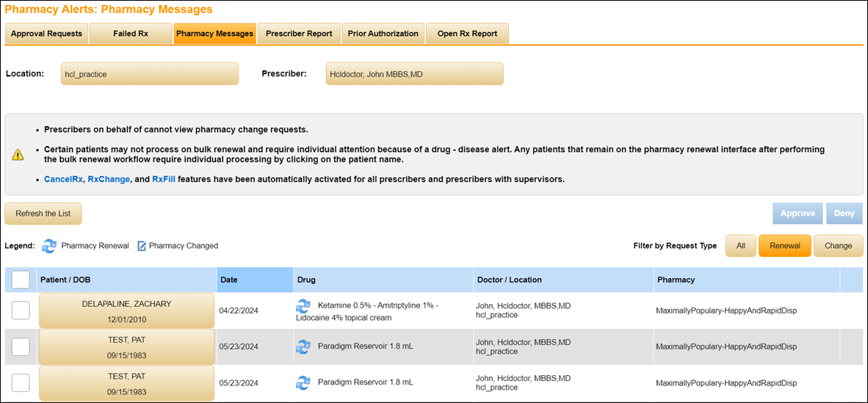Open the Prescriber dropdown for Hcldoctor, John
The image size is (868, 403).
414,74
